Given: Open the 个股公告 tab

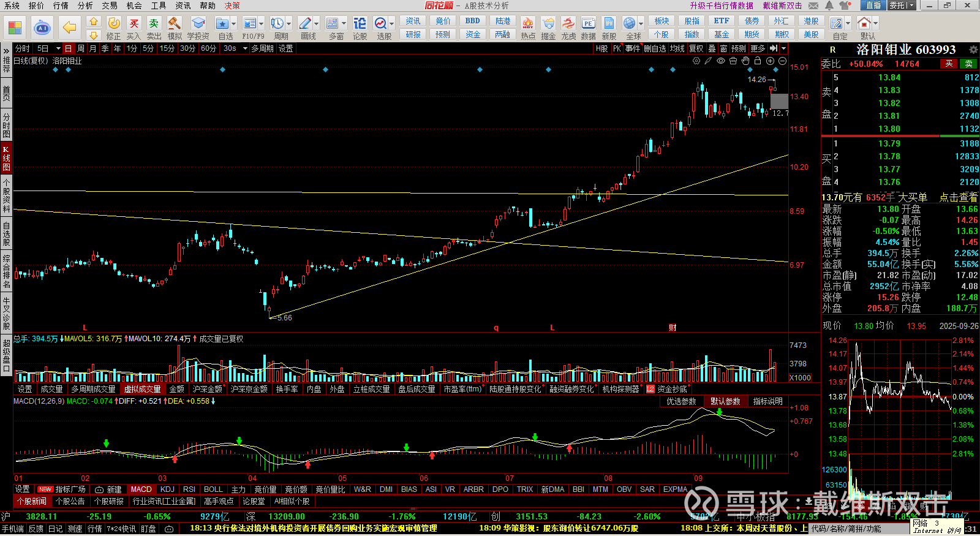Looking at the screenshot, I should (x=70, y=501).
